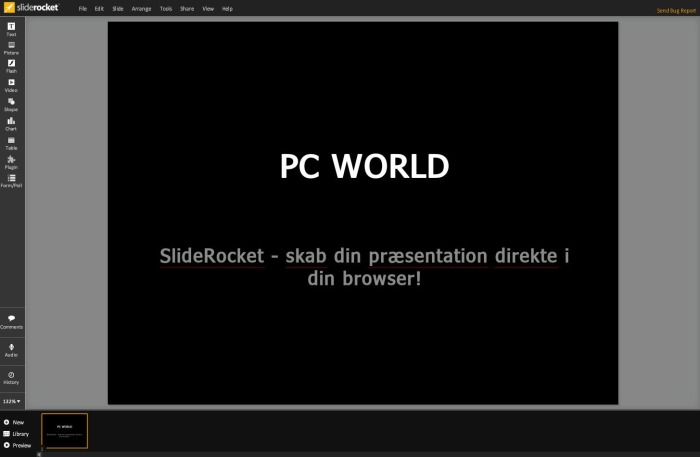The image size is (700, 457).
Task: Open the Edit menu
Action: pos(99,8)
